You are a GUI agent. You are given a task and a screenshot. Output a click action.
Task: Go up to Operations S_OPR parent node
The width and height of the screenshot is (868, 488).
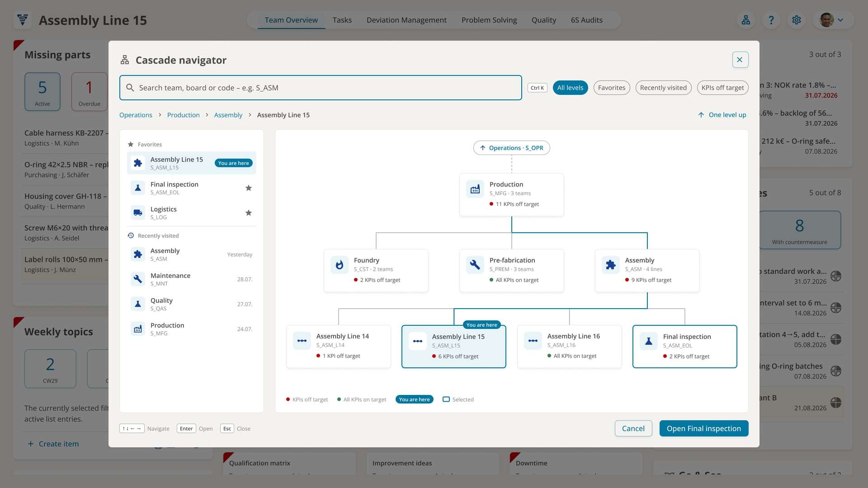point(511,148)
